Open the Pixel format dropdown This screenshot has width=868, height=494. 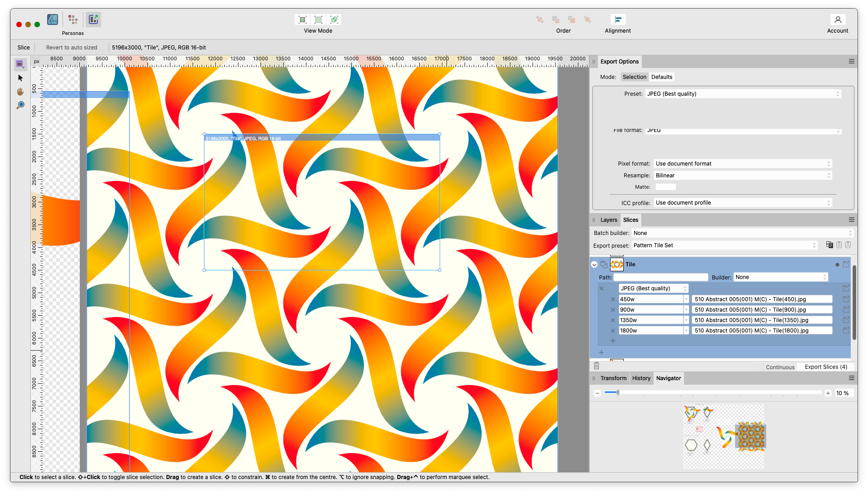[743, 164]
